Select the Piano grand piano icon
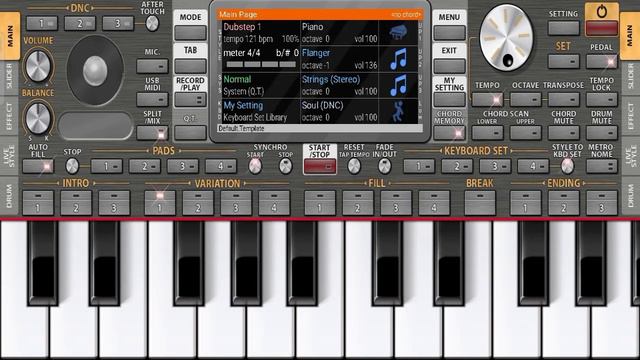Screen dimensions: 640x360 coord(398,32)
